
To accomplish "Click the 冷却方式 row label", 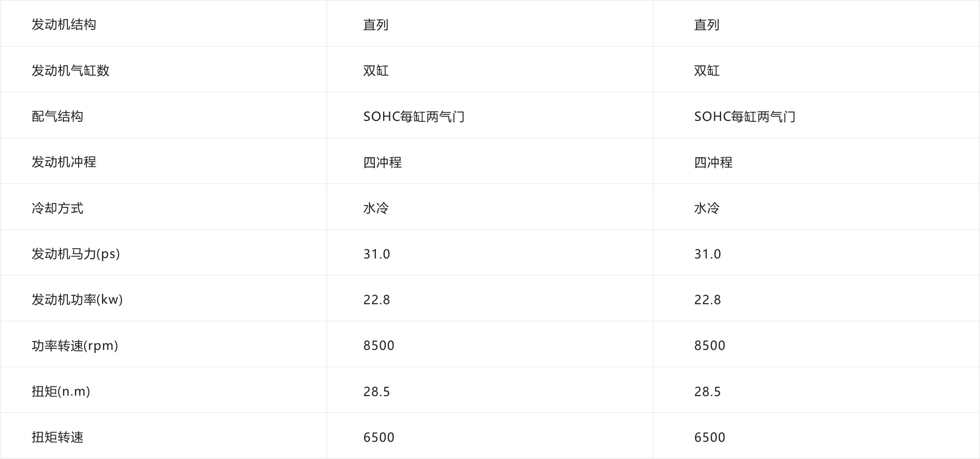I will tap(57, 208).
